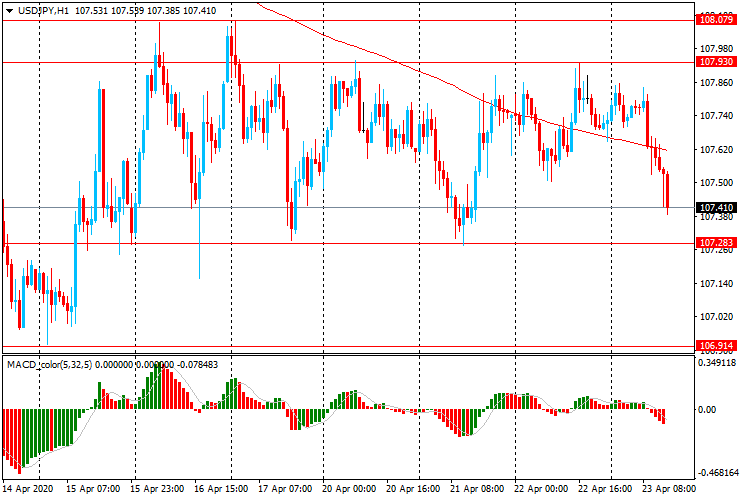Viewport: 740px width, 500px height.
Task: Click the 15 Apr 07:00 time label
Action: point(93,489)
